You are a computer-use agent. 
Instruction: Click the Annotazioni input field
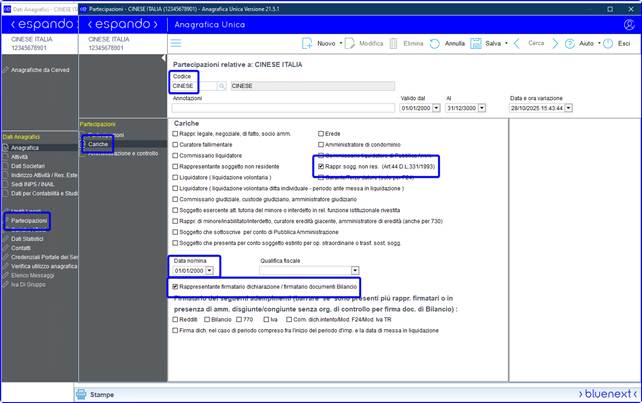click(x=283, y=108)
